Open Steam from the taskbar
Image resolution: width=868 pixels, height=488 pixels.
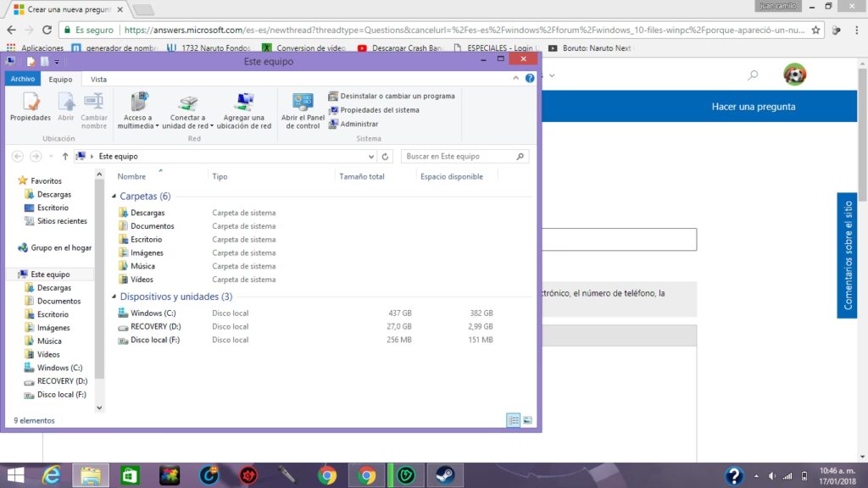coord(445,475)
